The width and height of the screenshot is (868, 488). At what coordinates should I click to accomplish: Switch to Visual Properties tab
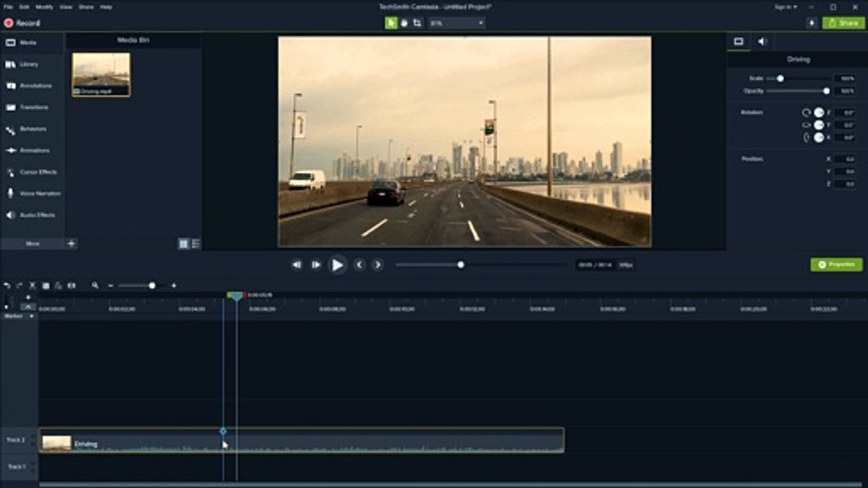(738, 41)
